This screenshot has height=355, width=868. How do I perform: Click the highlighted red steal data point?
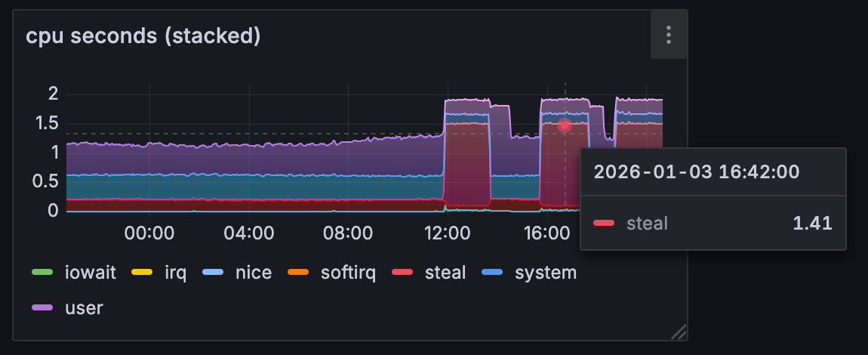[565, 125]
